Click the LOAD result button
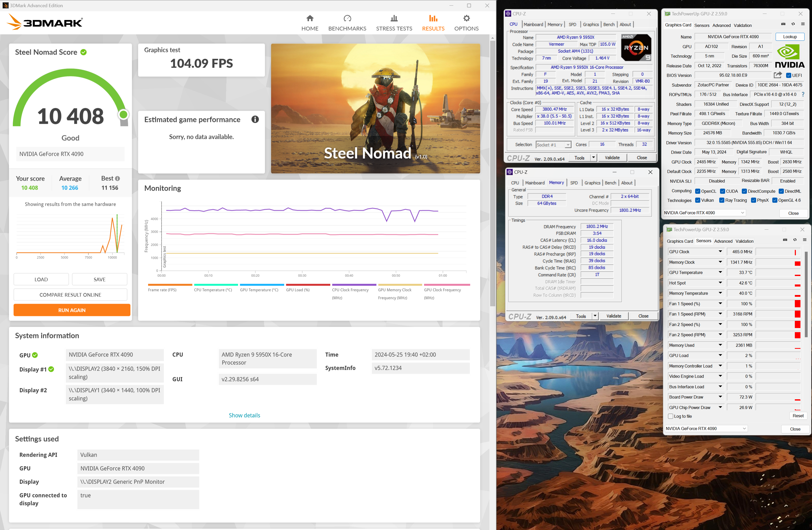 click(41, 280)
